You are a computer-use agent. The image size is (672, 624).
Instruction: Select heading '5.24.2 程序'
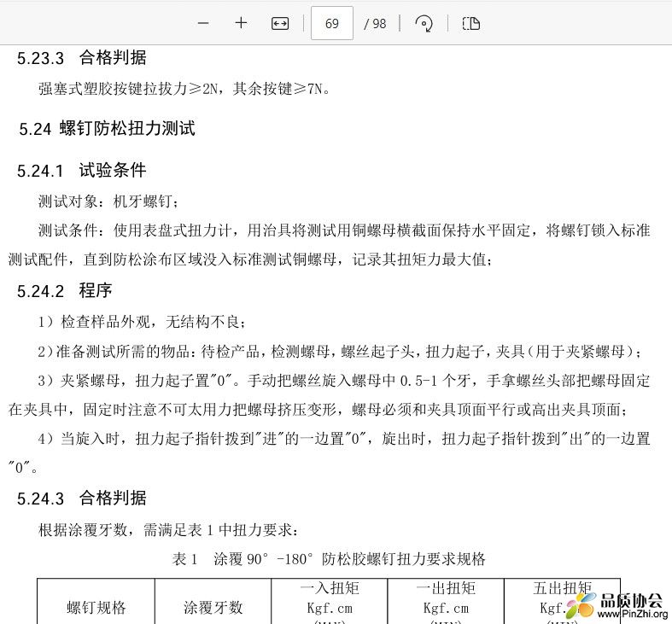(64, 291)
